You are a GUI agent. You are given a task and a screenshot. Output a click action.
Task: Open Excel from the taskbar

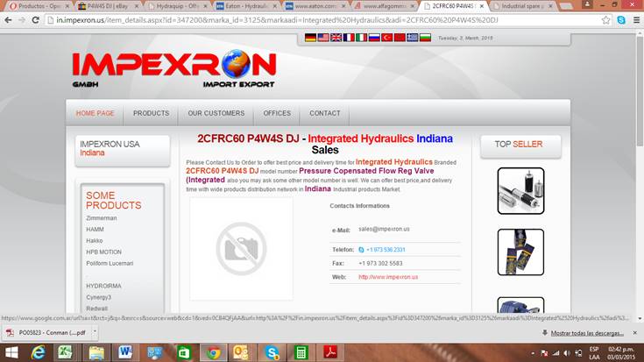65,352
